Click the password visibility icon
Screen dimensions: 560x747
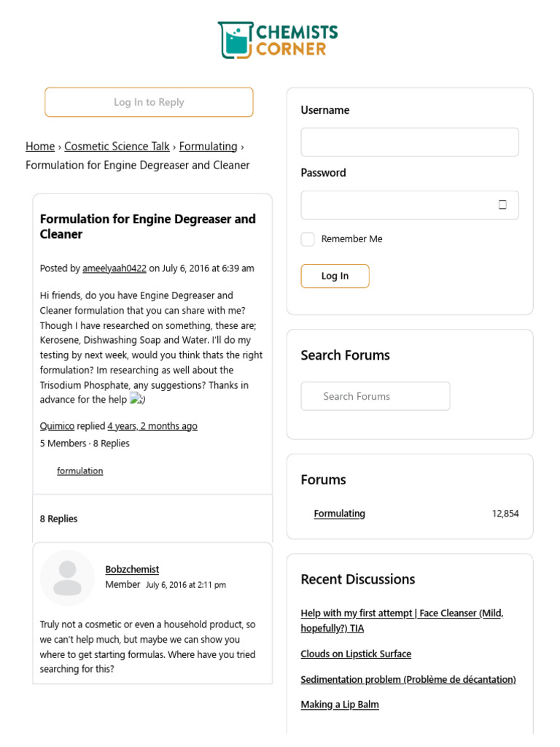point(502,205)
